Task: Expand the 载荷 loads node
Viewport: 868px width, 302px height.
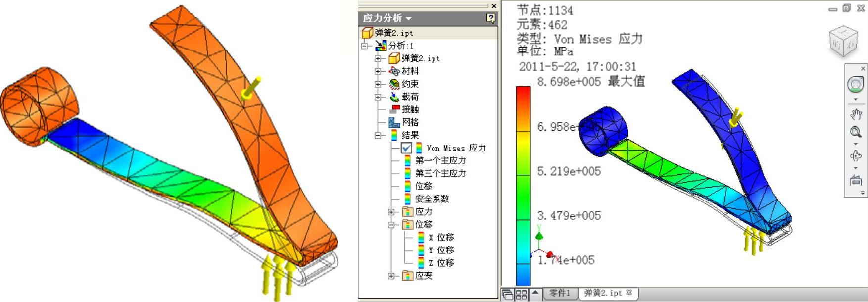Action: [378, 97]
